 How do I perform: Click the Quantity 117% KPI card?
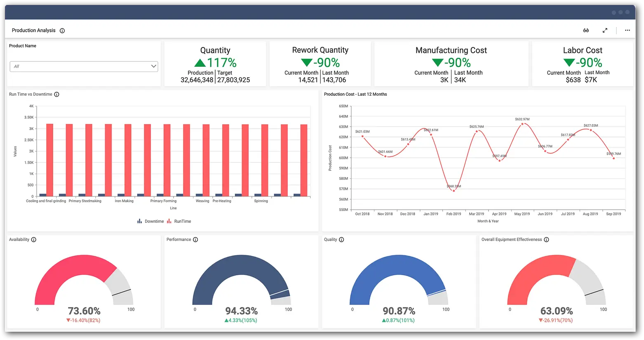click(215, 64)
